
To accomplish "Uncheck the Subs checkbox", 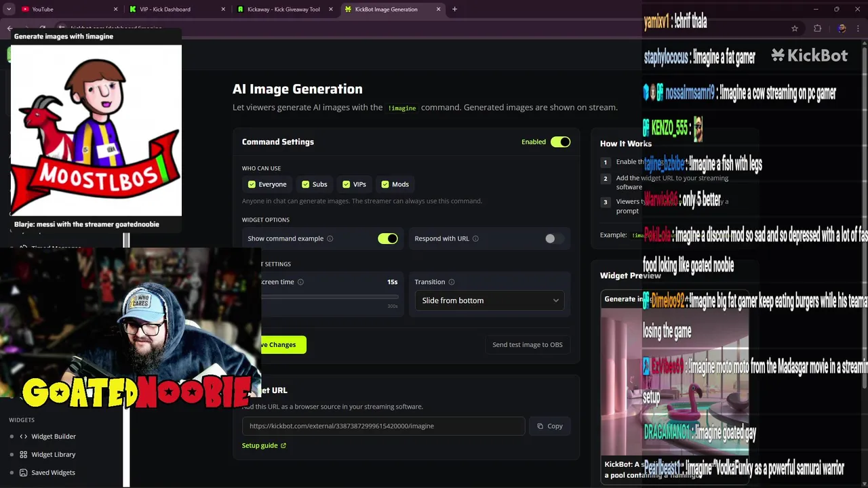I will [305, 184].
